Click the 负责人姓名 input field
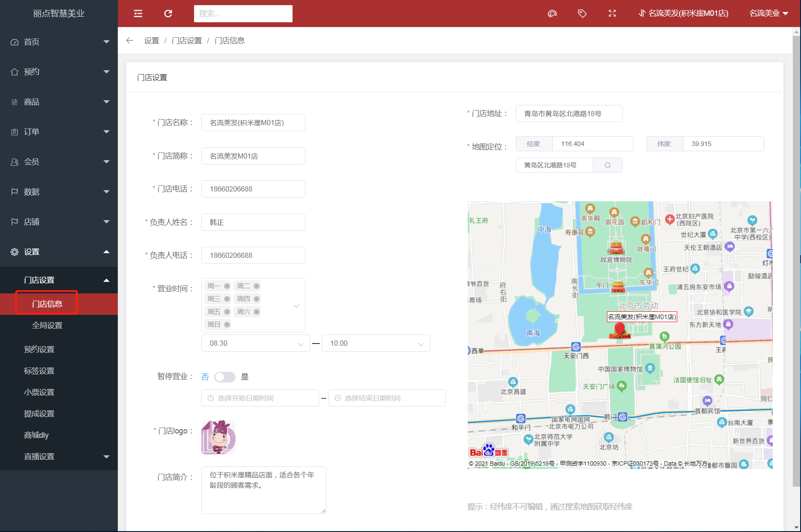 (253, 222)
